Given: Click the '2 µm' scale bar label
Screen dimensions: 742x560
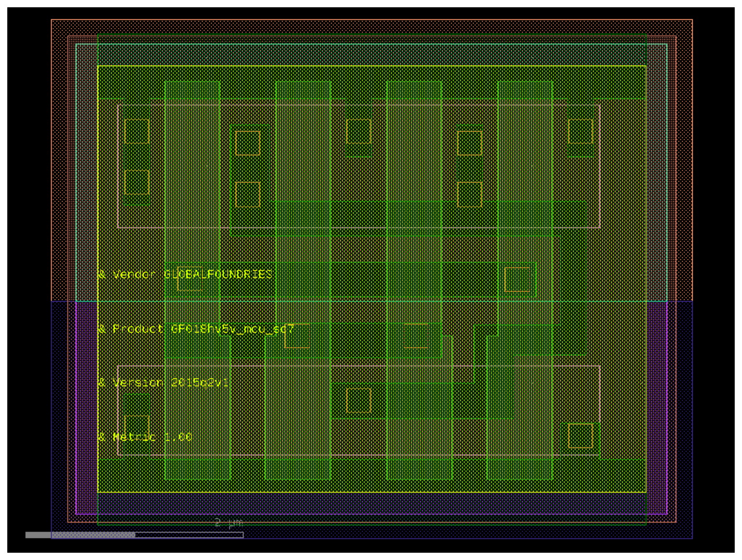Looking at the screenshot, I should coord(228,523).
